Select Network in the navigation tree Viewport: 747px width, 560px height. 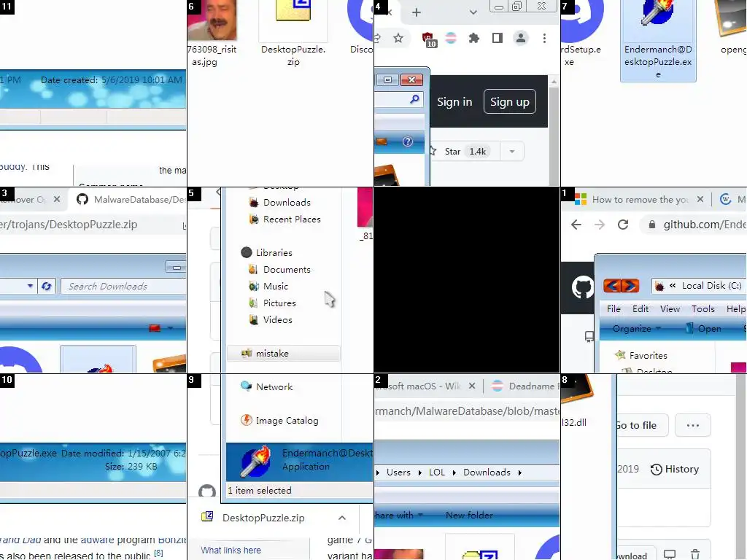click(x=267, y=386)
